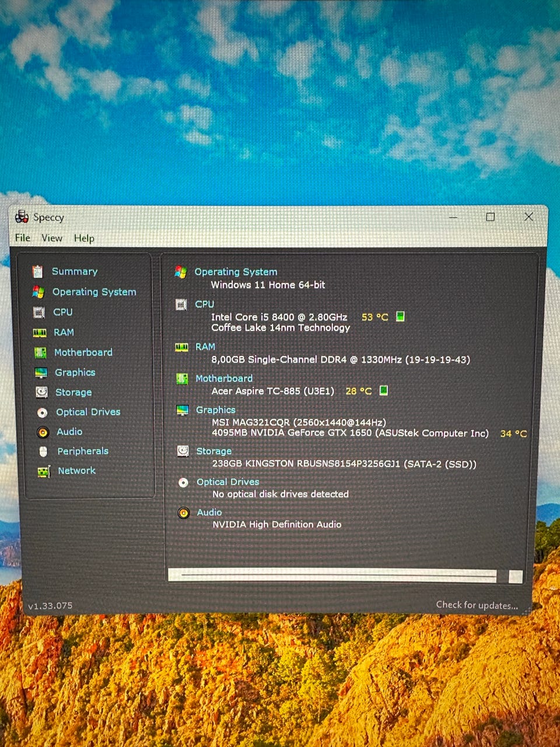Click the CPU temperature indicator icon beside 53 °C

[400, 316]
